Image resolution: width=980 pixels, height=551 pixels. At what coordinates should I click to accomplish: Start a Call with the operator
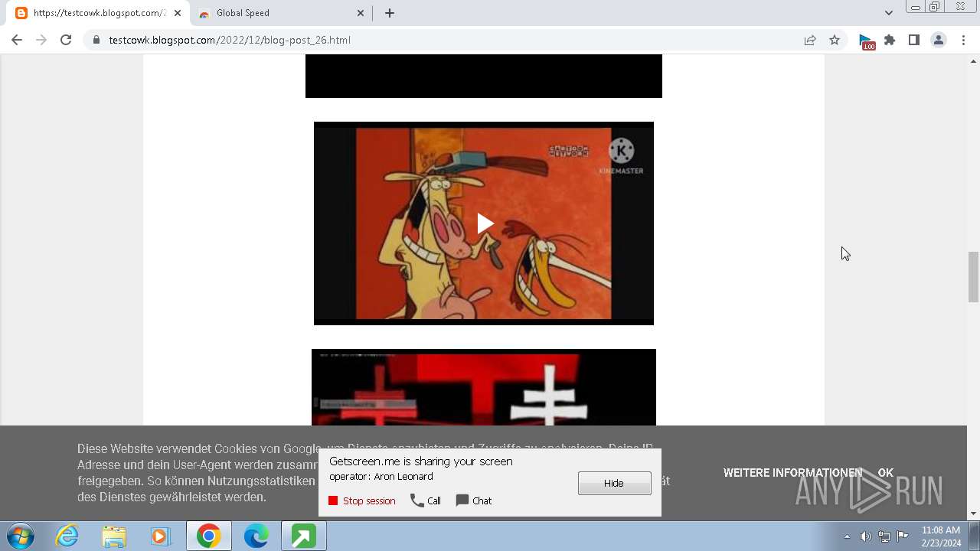point(426,500)
